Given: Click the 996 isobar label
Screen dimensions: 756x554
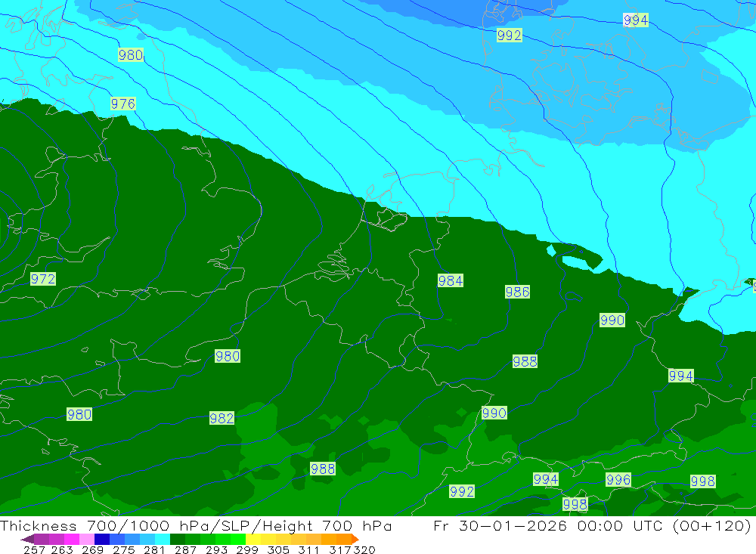Looking at the screenshot, I should pyautogui.click(x=618, y=479).
